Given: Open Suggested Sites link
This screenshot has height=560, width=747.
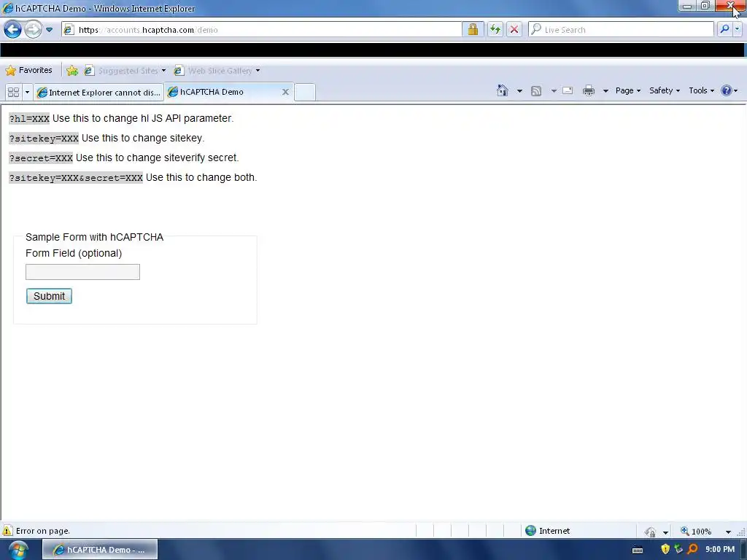Looking at the screenshot, I should pyautogui.click(x=128, y=71).
